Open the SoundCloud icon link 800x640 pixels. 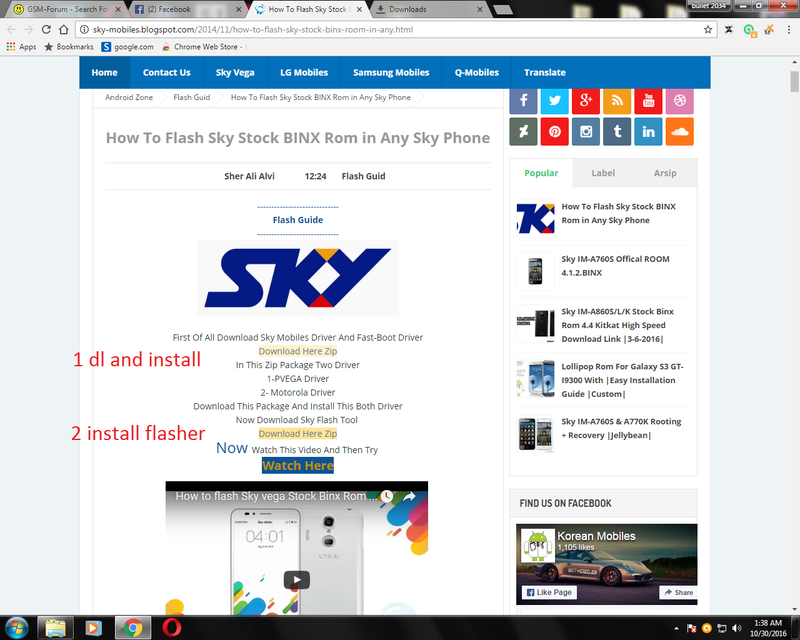click(679, 132)
